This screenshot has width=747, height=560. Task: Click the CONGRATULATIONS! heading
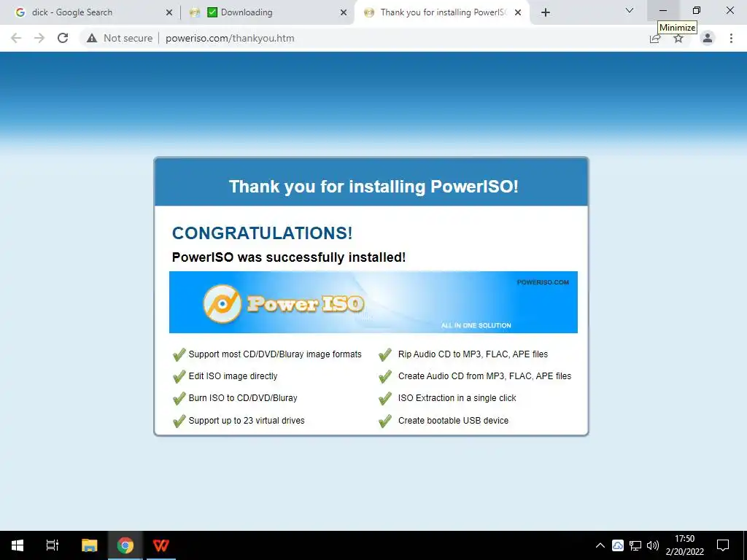262,233
